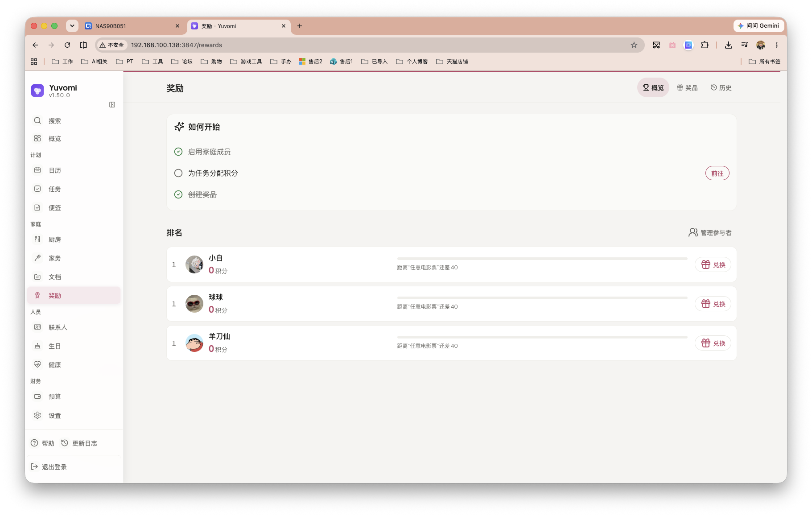The image size is (812, 516).
Task: Click the 帮助 help link
Action: click(x=42, y=443)
